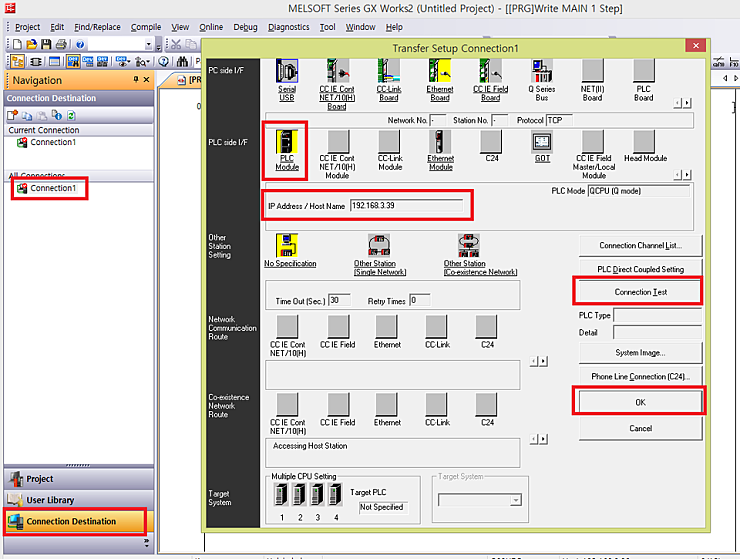740x559 pixels.
Task: Click the Open project folder icon
Action: [32, 44]
